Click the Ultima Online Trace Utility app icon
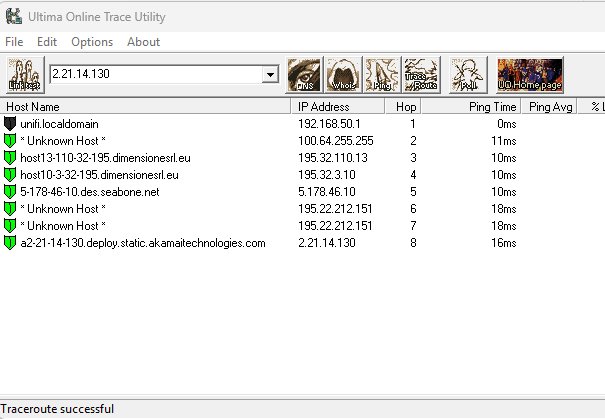This screenshot has width=605, height=419. tap(14, 17)
